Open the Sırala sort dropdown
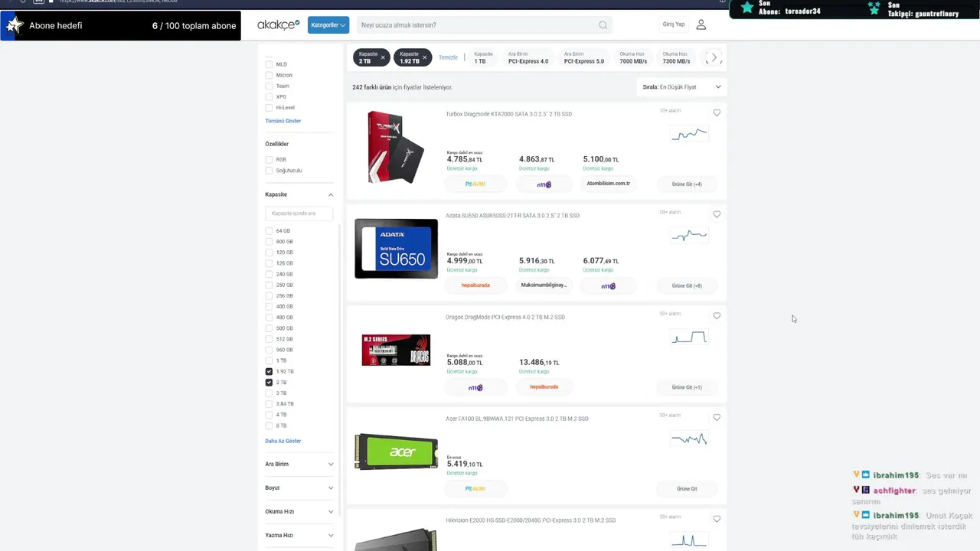This screenshot has width=980, height=551. 681,87
